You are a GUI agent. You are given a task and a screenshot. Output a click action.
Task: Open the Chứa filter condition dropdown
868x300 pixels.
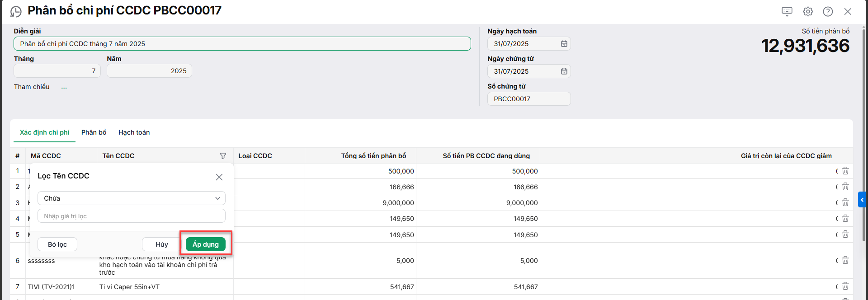[x=132, y=198]
